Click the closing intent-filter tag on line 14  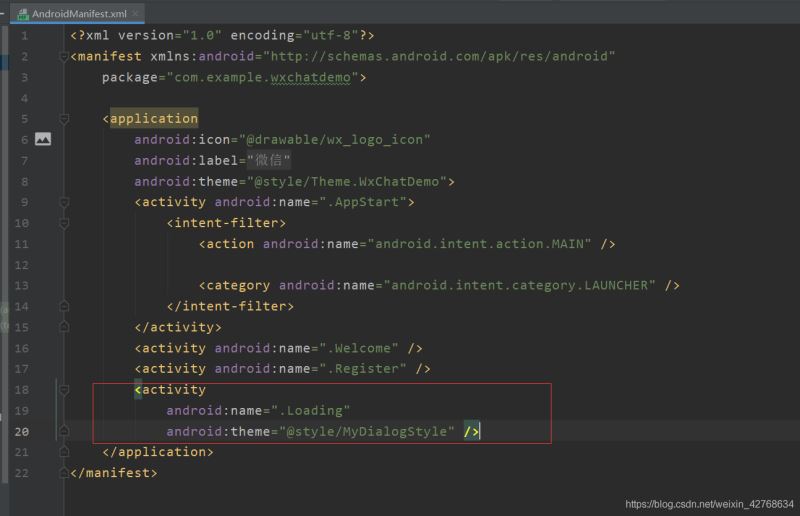click(x=230, y=306)
